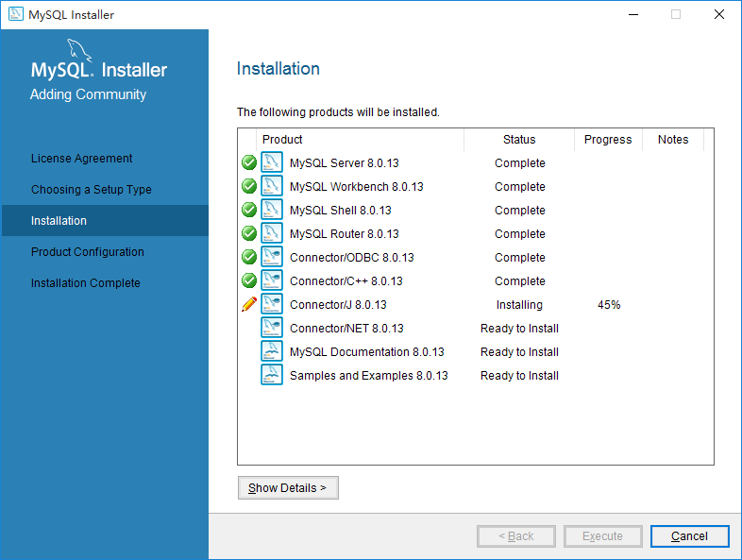The image size is (742, 560).
Task: Click the MySQL dolphin logo in sidebar
Action: [78, 50]
